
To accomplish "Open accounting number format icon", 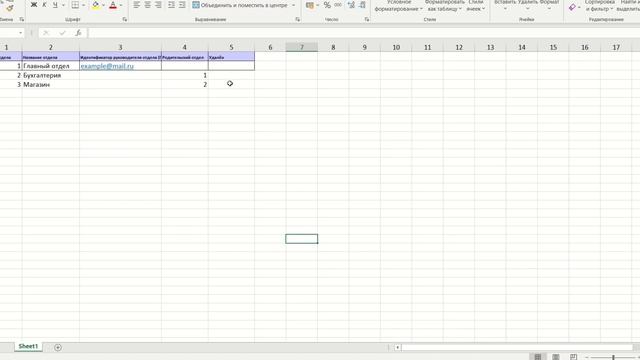I will [310, 5].
